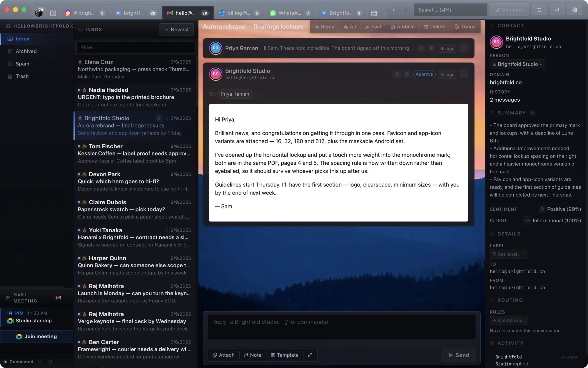Click the lightning bolt on Priya Raman's message
This screenshot has width=588, height=368.
tap(431, 48)
